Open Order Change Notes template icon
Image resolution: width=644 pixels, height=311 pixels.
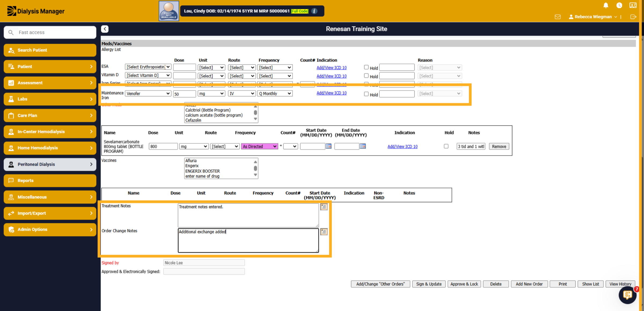point(324,232)
